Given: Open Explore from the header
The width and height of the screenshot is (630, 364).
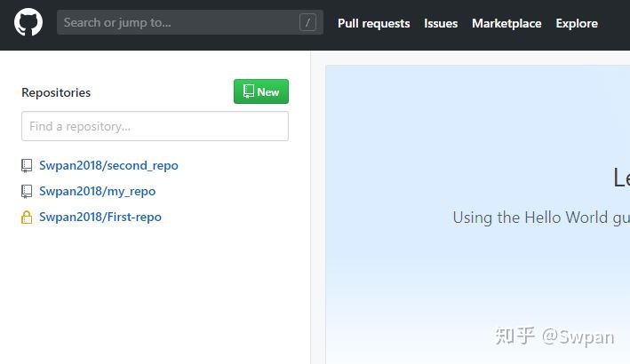Looking at the screenshot, I should point(577,23).
